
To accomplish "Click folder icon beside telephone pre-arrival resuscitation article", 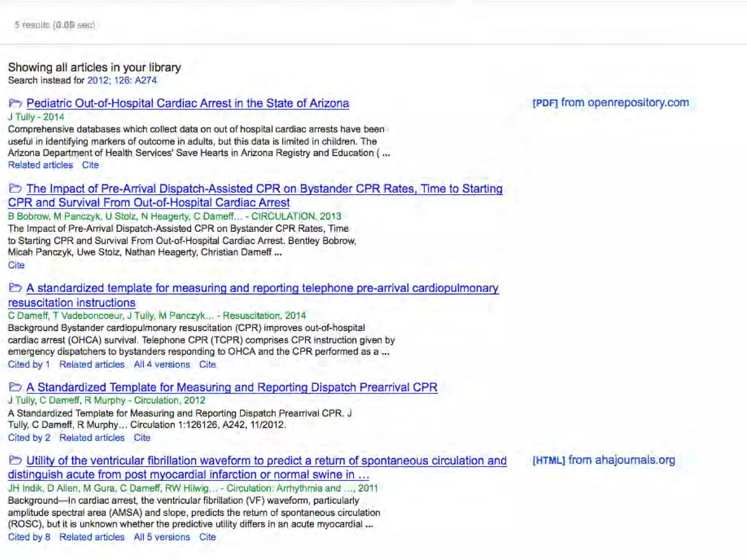I will point(15,288).
